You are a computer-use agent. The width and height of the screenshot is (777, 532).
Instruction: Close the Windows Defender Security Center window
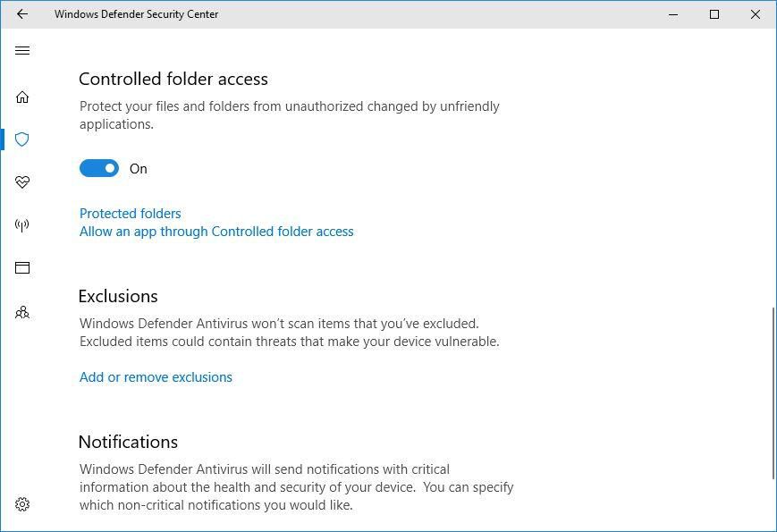756,14
